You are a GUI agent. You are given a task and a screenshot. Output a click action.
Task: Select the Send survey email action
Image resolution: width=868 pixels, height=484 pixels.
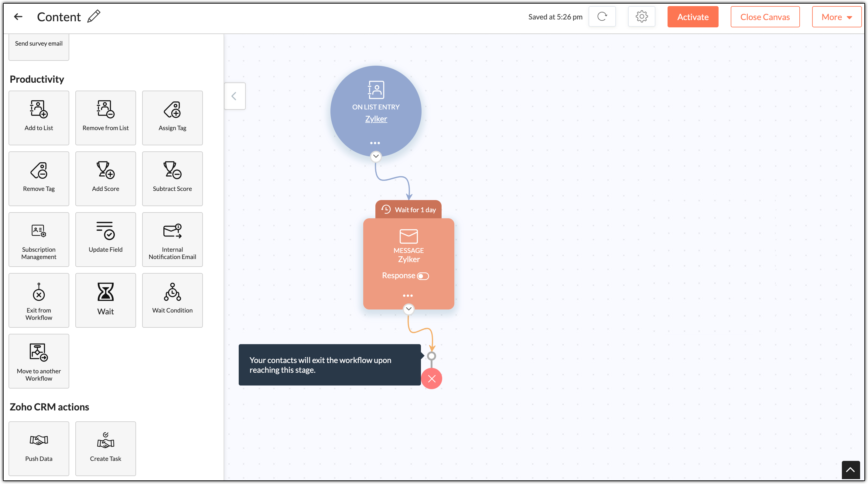pos(39,47)
